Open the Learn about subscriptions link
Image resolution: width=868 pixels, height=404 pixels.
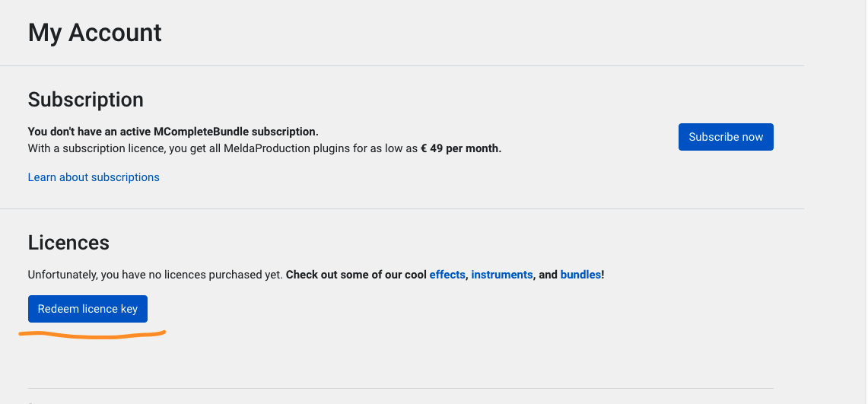[x=94, y=177]
